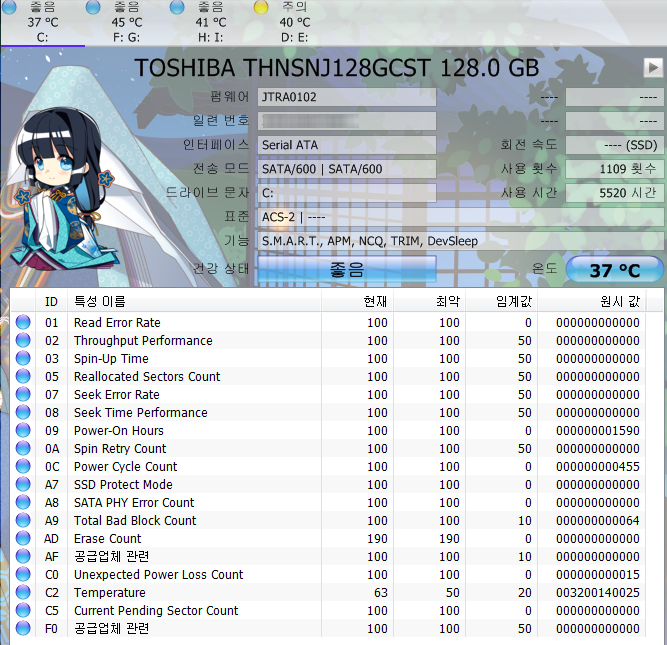Screen dimensions: 667x645
Task: Click status icon for Power-On Hours
Action: tap(23, 430)
